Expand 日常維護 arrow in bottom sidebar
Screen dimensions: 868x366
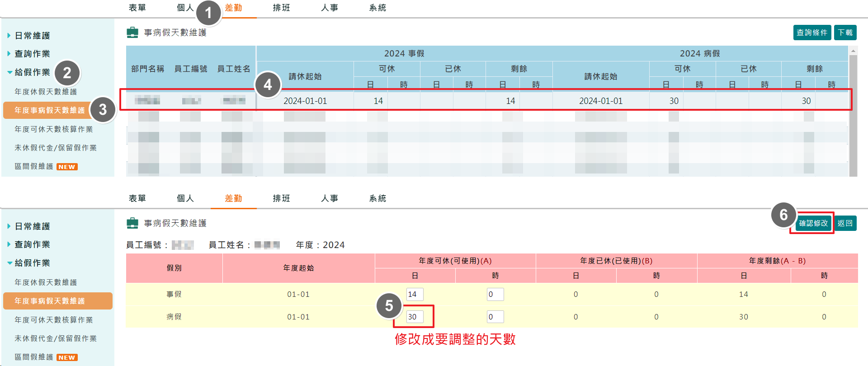tap(9, 226)
